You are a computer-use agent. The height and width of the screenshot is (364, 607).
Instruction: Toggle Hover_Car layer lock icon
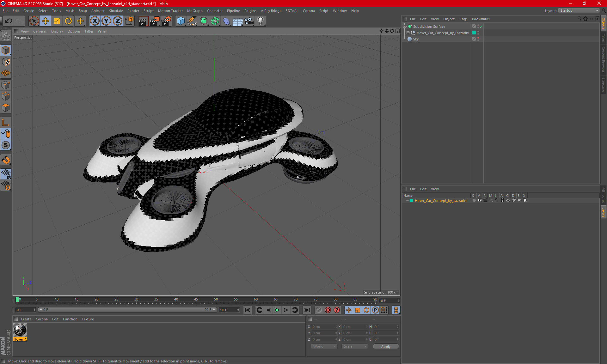pyautogui.click(x=496, y=200)
